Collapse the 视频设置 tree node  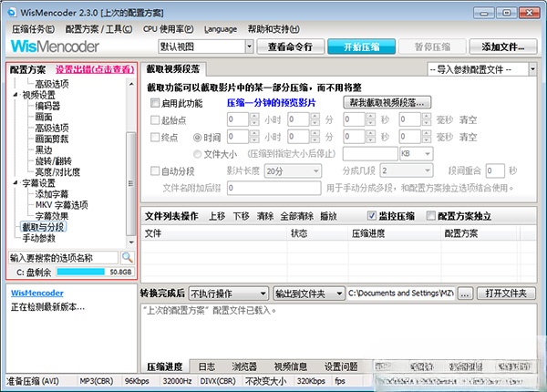click(x=15, y=95)
